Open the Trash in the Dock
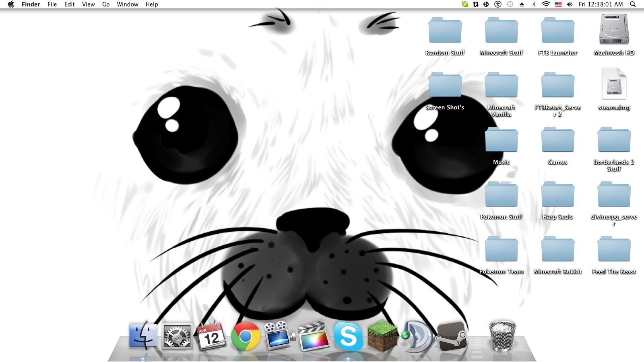The image size is (644, 362). [x=502, y=335]
